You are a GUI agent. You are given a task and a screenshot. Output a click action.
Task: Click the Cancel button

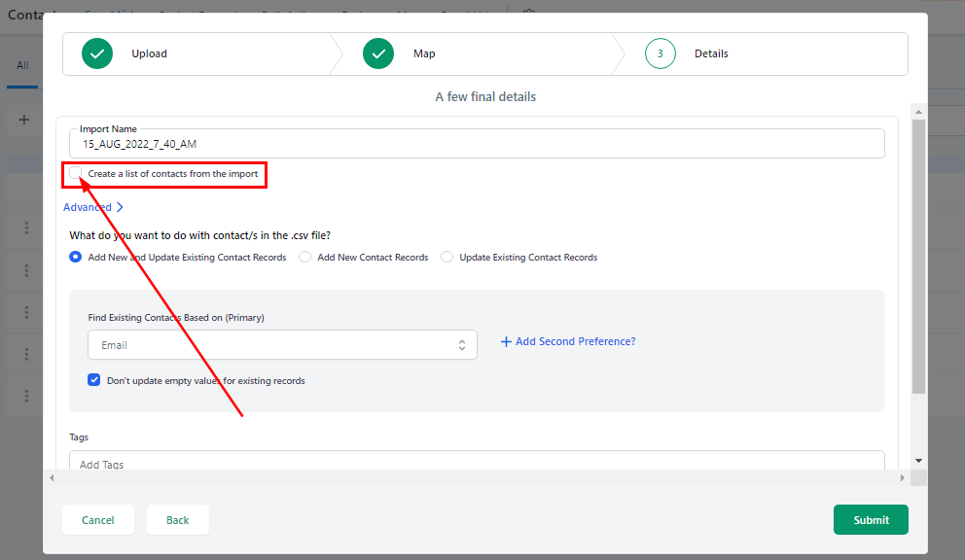pyautogui.click(x=98, y=520)
